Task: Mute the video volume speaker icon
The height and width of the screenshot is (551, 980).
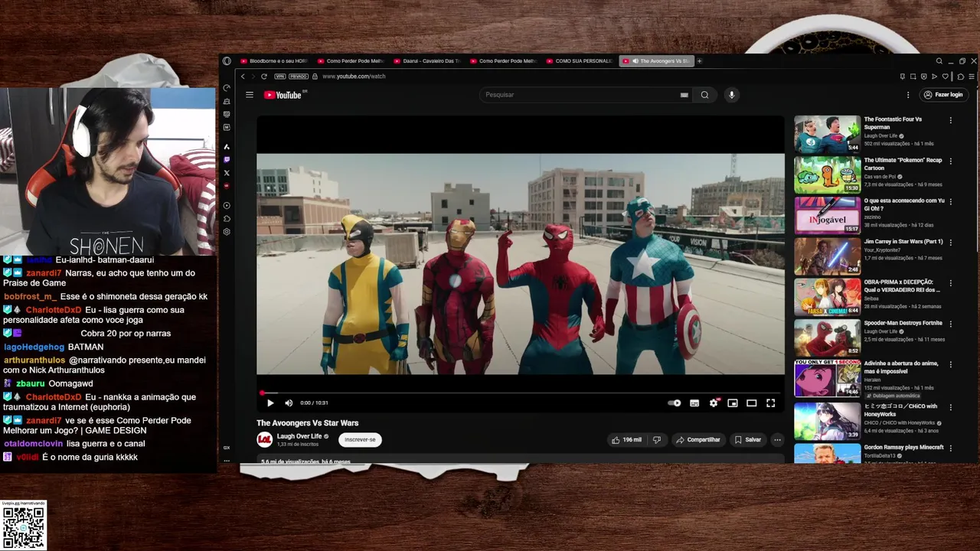Action: 289,403
